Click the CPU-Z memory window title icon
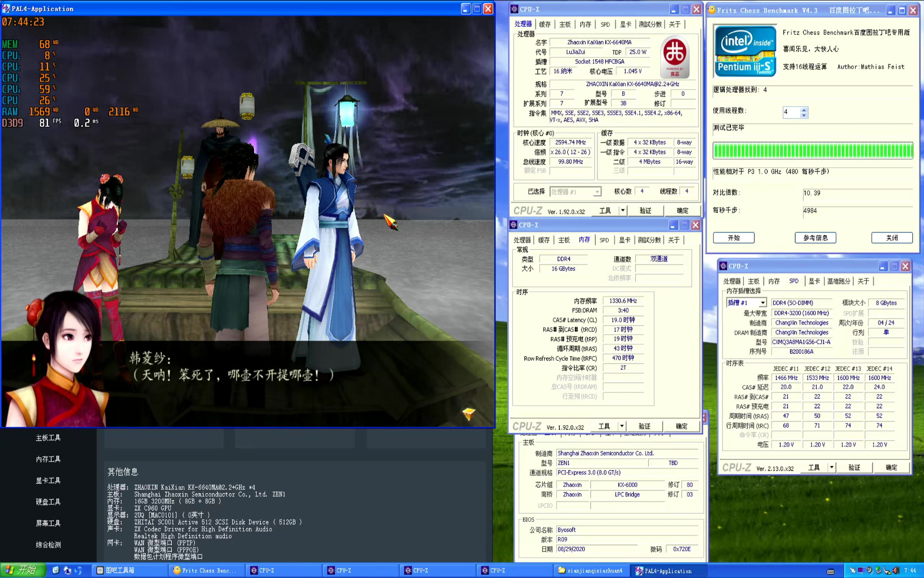Viewport: 924px width, 578px height. [513, 225]
